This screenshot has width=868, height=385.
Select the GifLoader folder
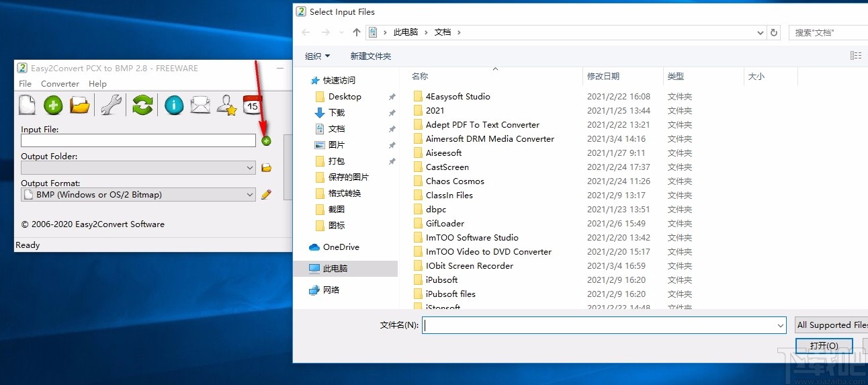445,224
